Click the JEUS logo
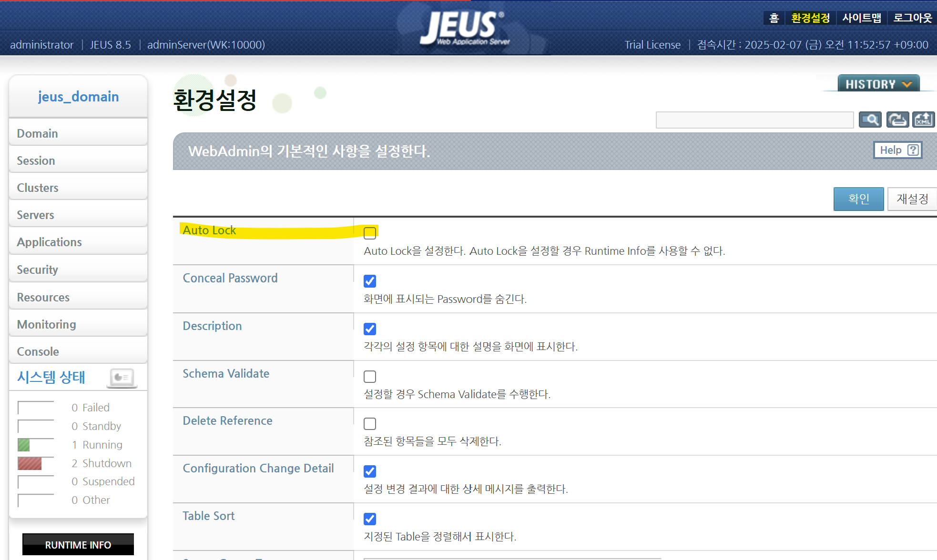This screenshot has height=560, width=937. point(462,28)
